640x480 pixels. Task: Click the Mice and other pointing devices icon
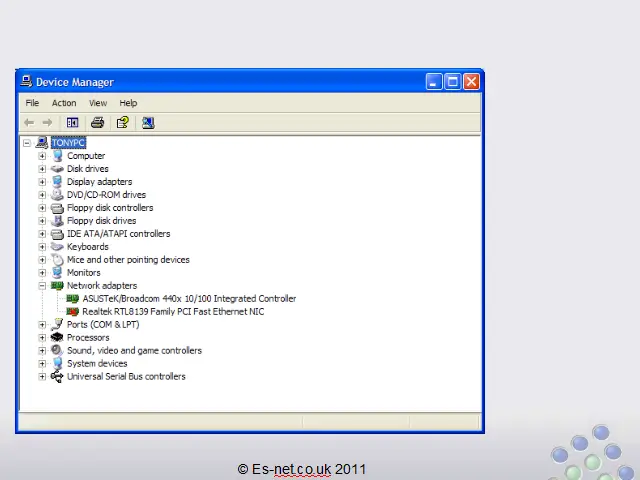pyautogui.click(x=58, y=260)
